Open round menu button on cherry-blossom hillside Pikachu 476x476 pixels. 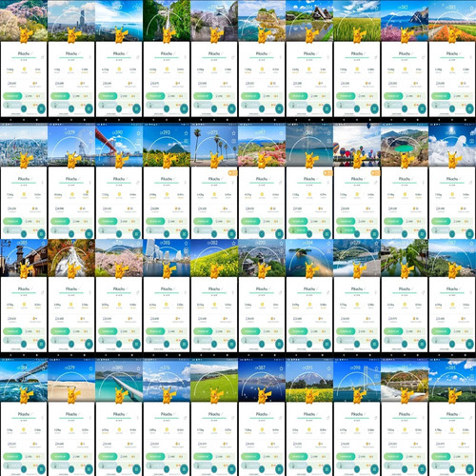[x=41, y=109]
